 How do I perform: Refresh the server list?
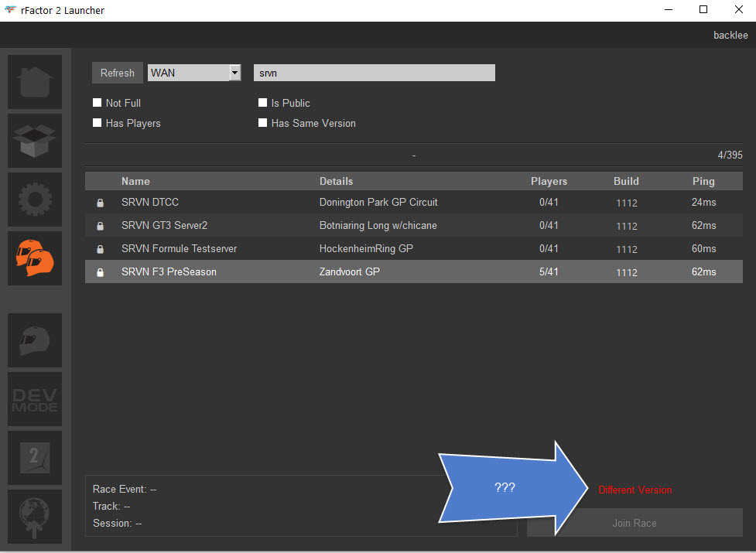pos(117,73)
